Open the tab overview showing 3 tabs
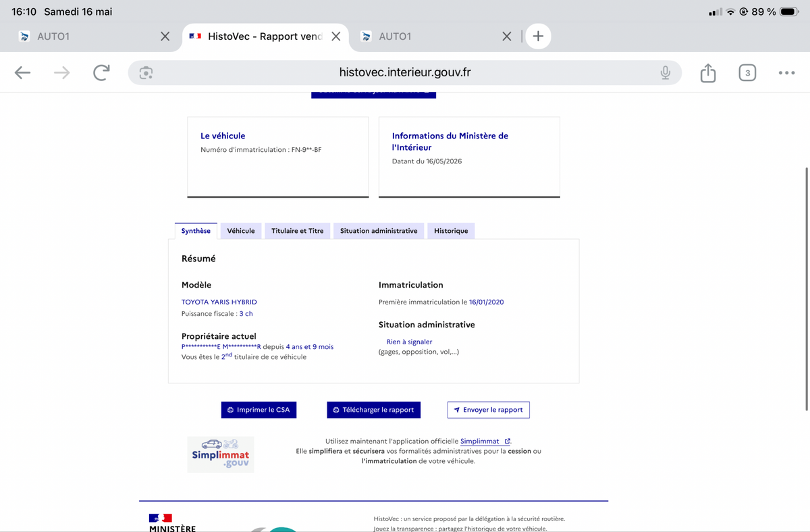810x532 pixels. [747, 73]
